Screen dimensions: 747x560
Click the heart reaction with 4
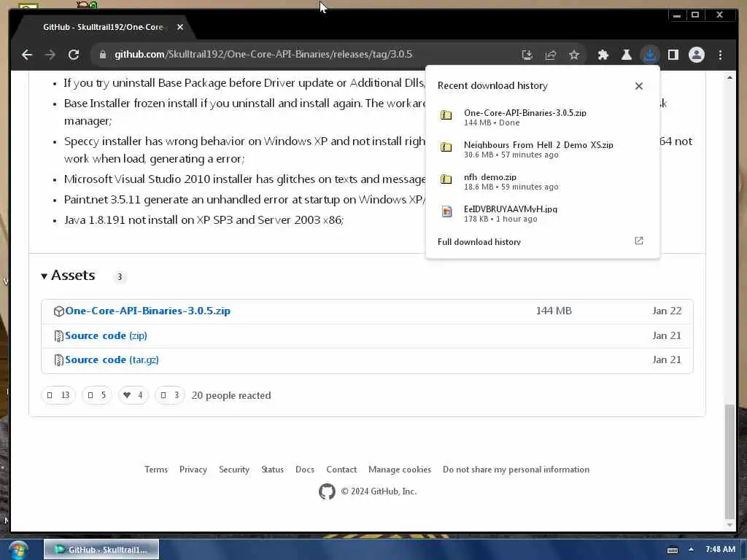coord(133,395)
